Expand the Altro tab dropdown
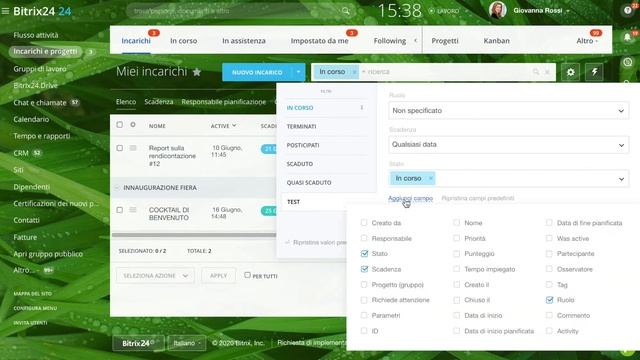 (x=587, y=41)
